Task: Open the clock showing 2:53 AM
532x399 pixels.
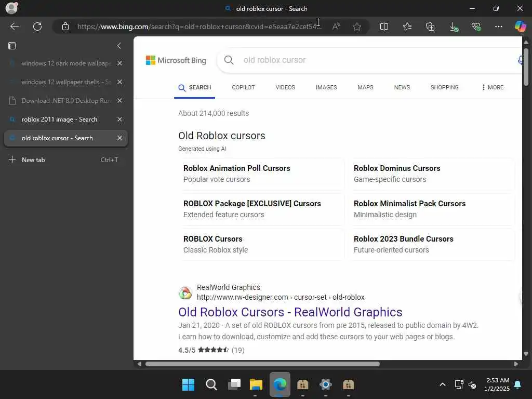Action: point(497,384)
